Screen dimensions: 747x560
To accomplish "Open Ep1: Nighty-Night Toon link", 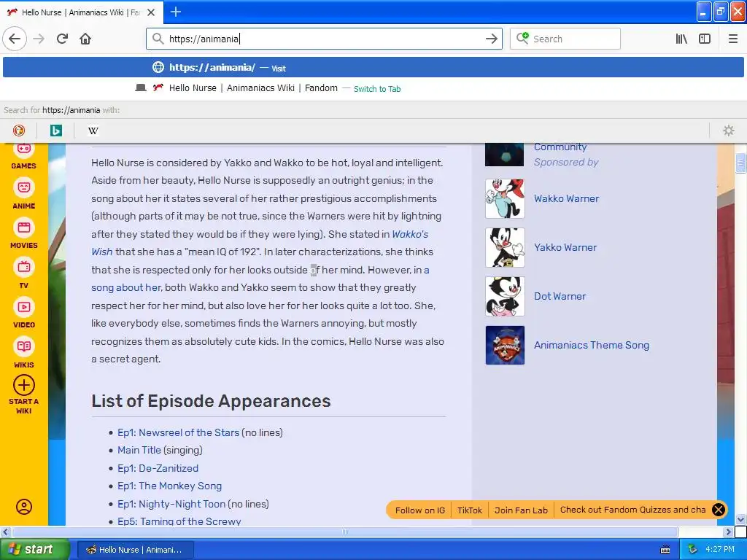I will [x=171, y=504].
